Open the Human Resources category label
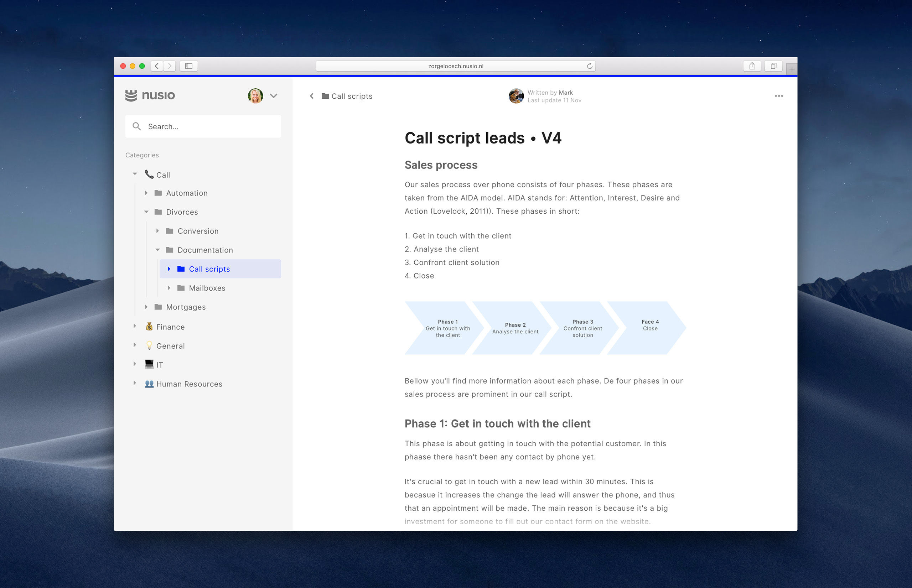912x588 pixels. tap(189, 384)
